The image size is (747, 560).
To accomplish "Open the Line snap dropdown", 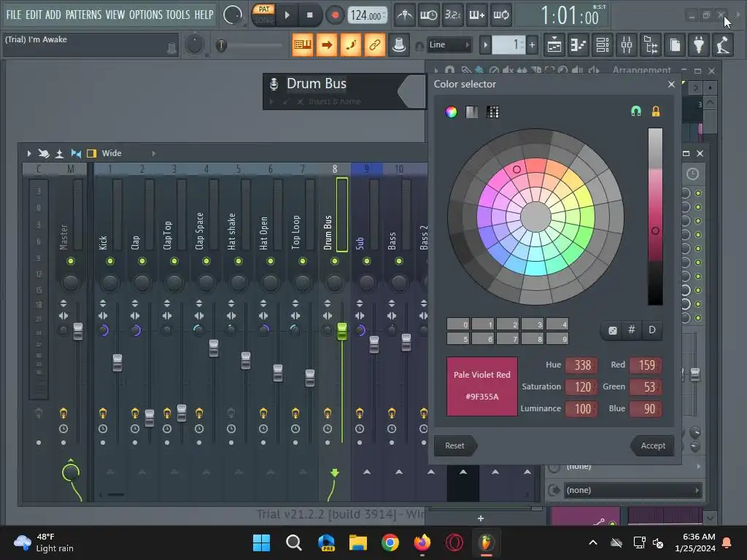I will tap(449, 44).
